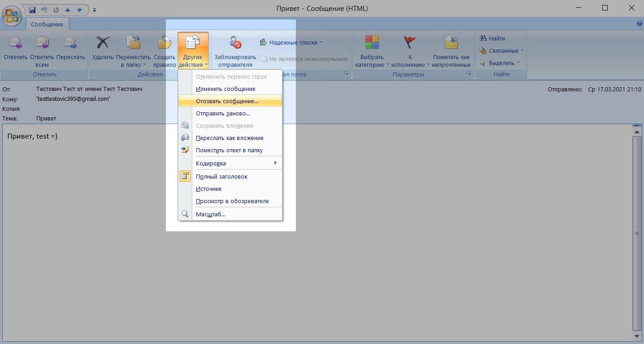This screenshot has height=344, width=644.
Task: Toggle Полный заголовок in the menu
Action: click(x=221, y=176)
